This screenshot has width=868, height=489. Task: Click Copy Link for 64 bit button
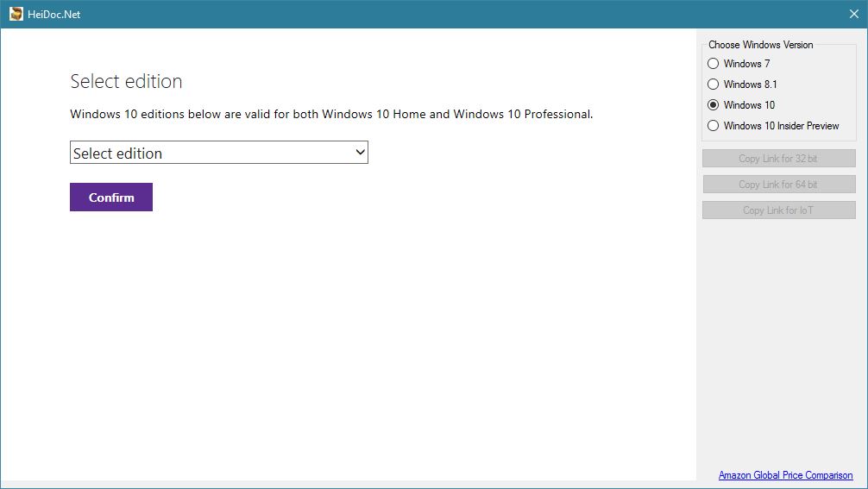[779, 185]
